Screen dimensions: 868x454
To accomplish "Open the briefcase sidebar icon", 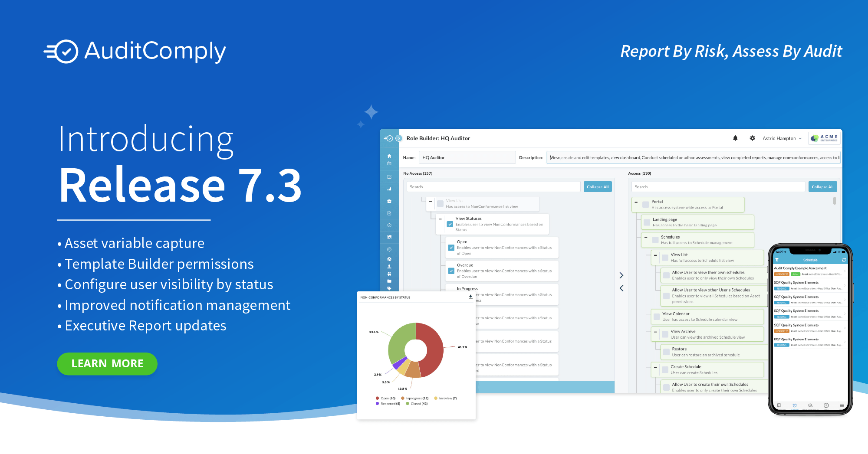I will [389, 201].
